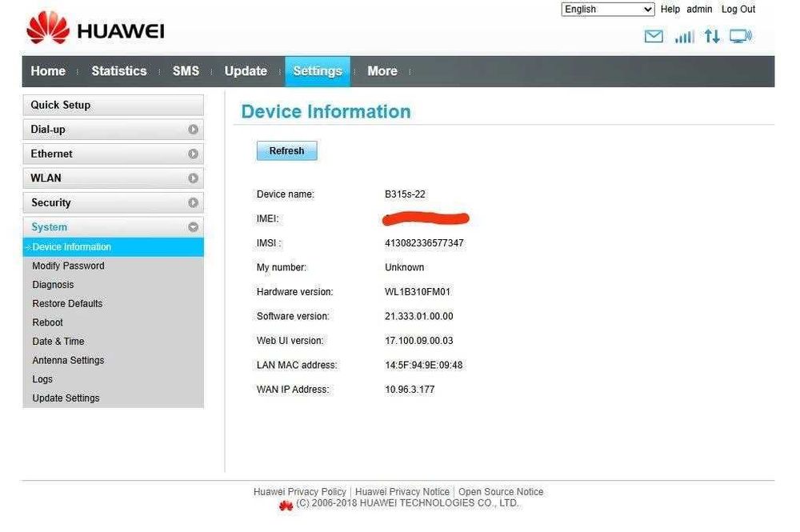Open Quick Setup in sidebar
This screenshot has height=532, width=800.
(x=114, y=105)
